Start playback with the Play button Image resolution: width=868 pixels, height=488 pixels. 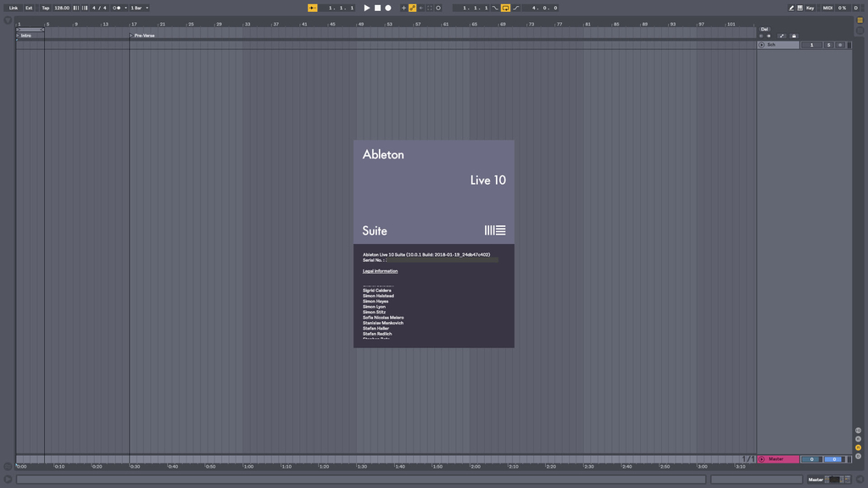[x=367, y=7]
